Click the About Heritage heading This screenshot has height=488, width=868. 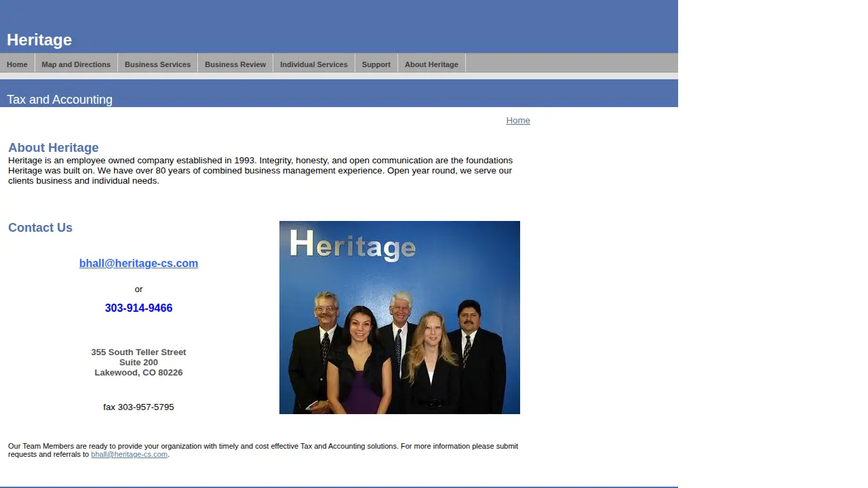(x=54, y=148)
